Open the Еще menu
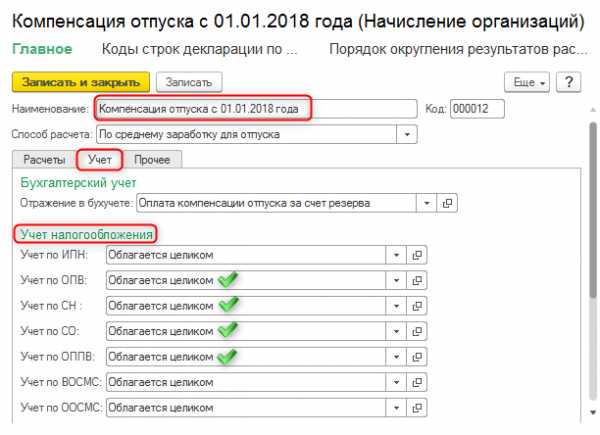Image resolution: width=600 pixels, height=435 pixels. point(528,81)
